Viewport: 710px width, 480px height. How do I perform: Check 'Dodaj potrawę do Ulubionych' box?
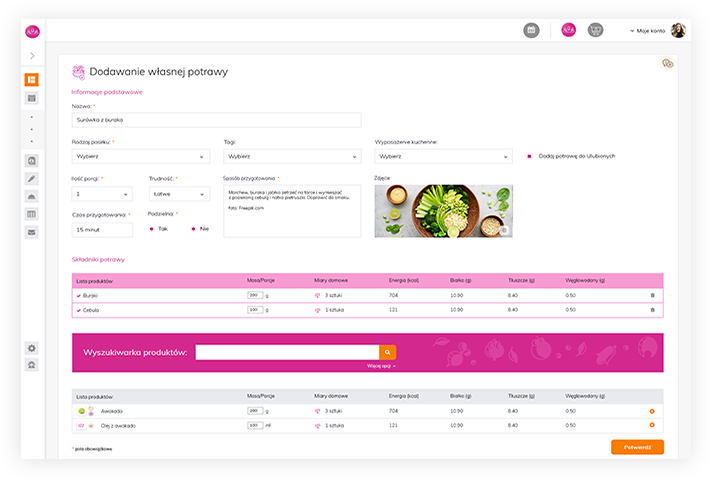pos(530,156)
